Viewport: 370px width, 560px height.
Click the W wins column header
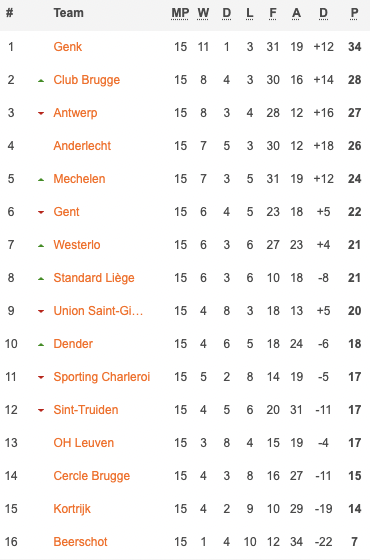click(x=203, y=13)
